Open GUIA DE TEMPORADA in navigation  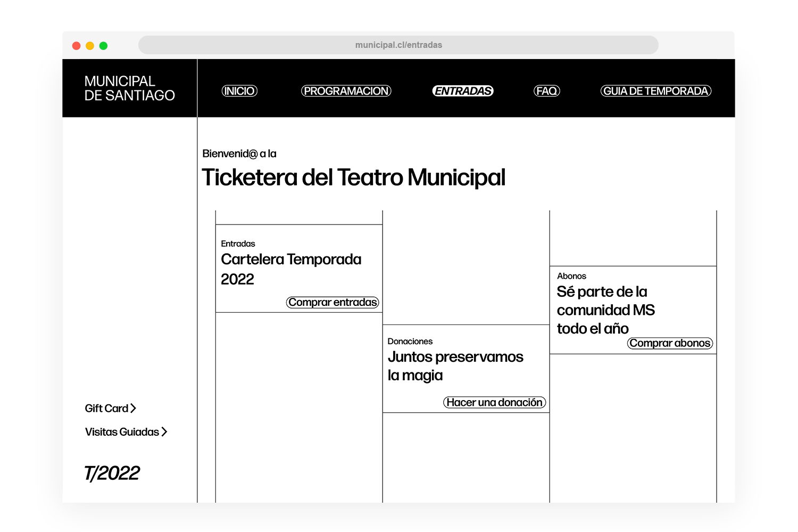656,91
